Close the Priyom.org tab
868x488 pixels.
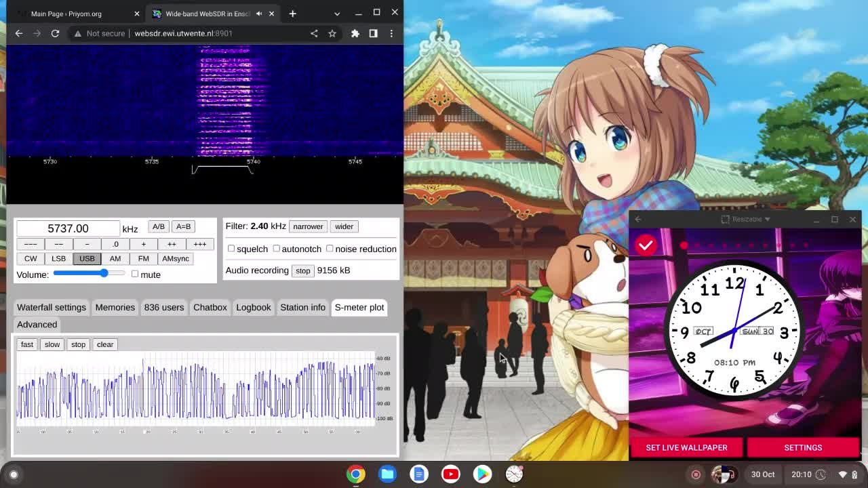point(136,14)
